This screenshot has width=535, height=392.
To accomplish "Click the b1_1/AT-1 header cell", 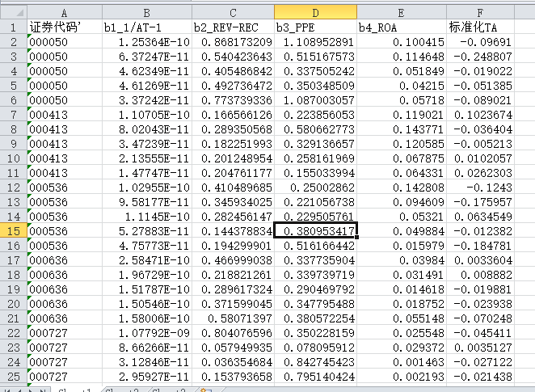I will click(x=147, y=27).
